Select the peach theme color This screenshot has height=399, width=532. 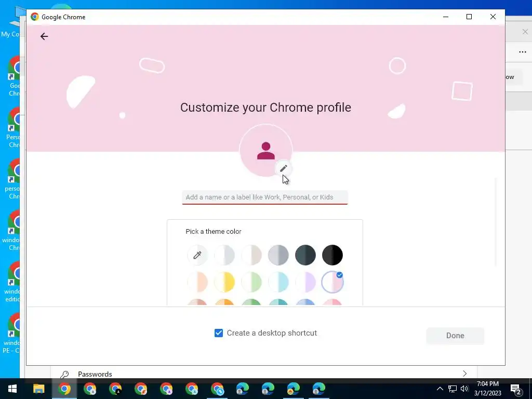point(197,282)
